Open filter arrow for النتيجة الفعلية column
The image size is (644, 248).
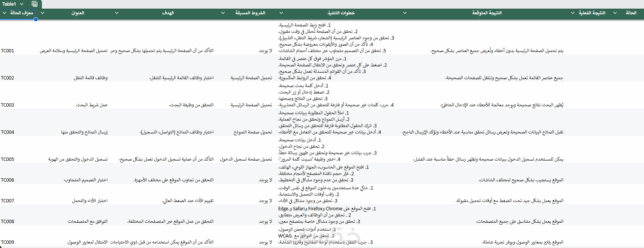pos(573,13)
